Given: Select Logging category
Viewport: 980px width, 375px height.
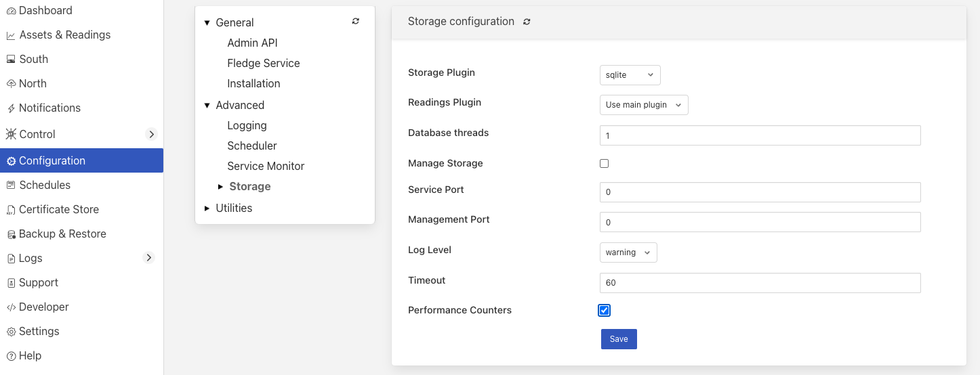Looking at the screenshot, I should (x=247, y=126).
